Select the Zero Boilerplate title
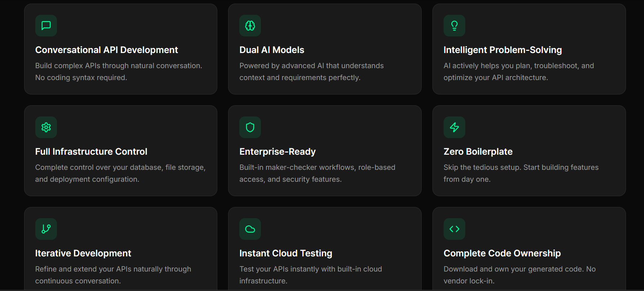Screen dimensions: 644x291 (478, 151)
